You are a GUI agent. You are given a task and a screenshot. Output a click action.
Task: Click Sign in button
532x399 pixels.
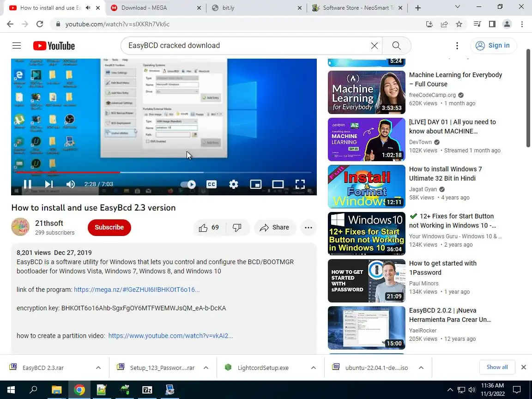coord(493,45)
